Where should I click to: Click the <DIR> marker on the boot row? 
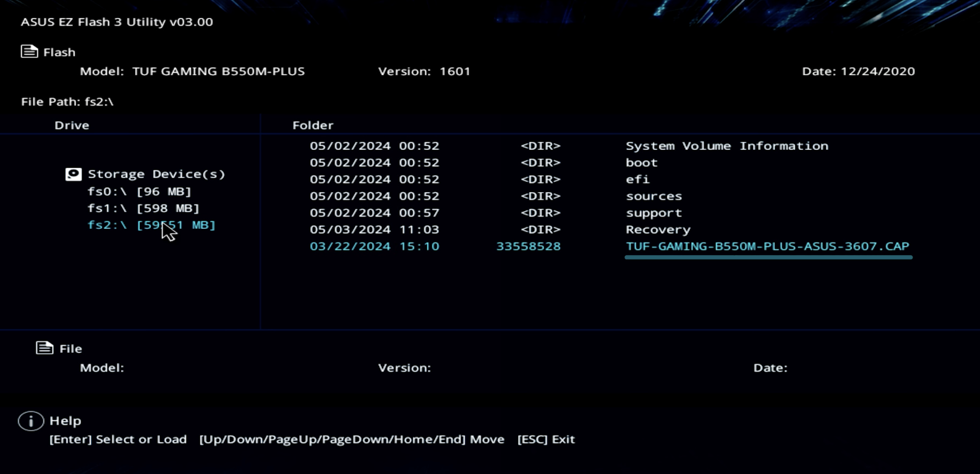coord(541,163)
